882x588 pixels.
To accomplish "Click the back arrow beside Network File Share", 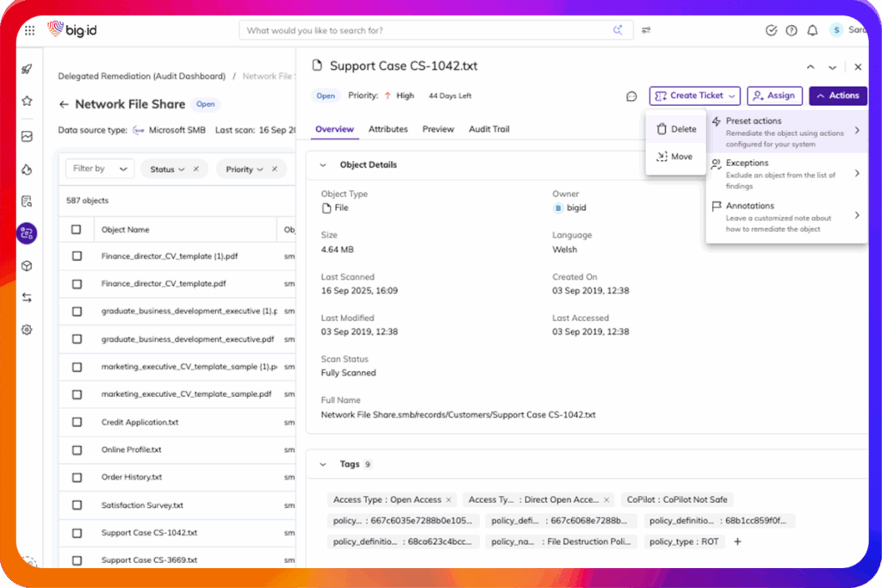I will click(x=64, y=104).
